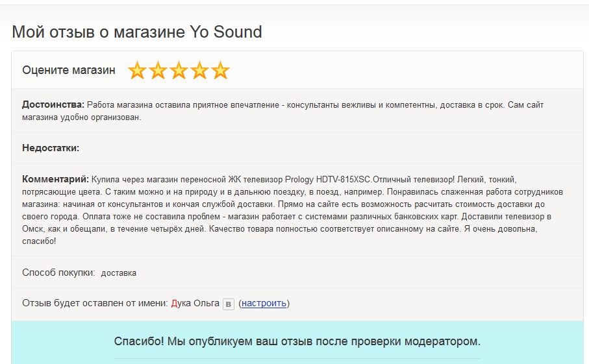Click the 'Недостатки:' label
The image size is (589, 364).
click(51, 148)
